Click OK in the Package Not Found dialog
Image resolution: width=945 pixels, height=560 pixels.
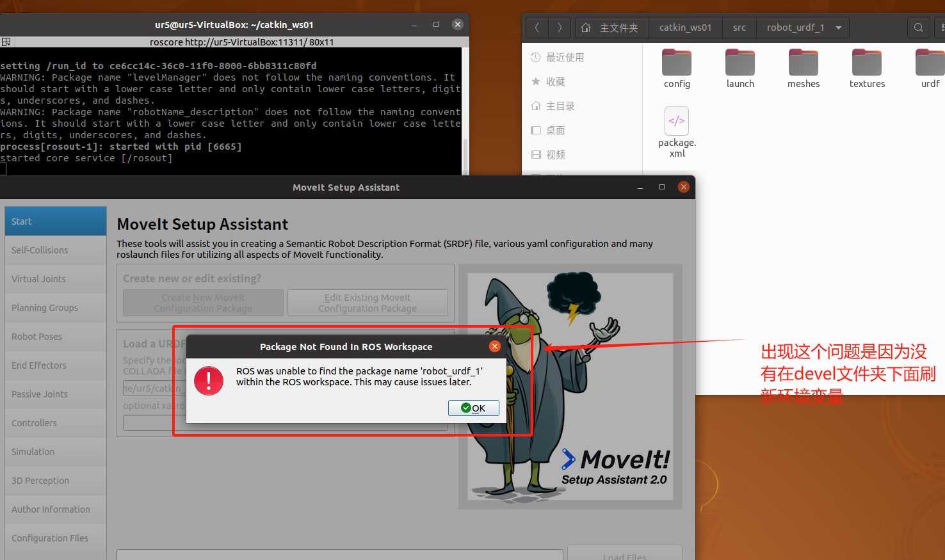(x=474, y=408)
